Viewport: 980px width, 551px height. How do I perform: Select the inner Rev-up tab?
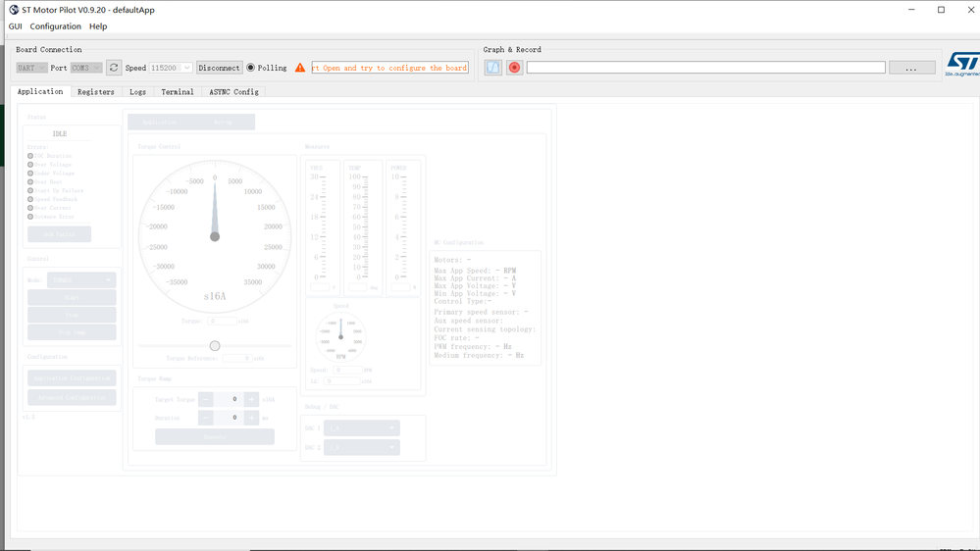pos(223,122)
